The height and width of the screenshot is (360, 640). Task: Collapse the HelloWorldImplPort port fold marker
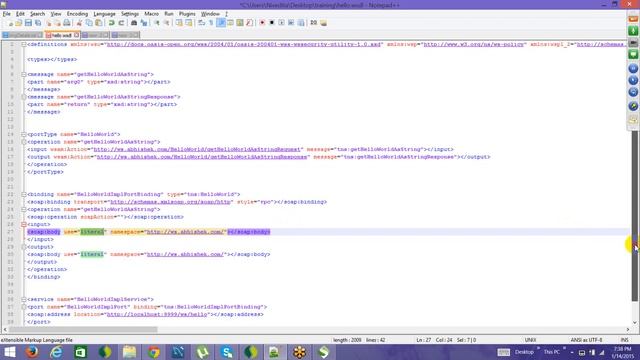[24, 307]
